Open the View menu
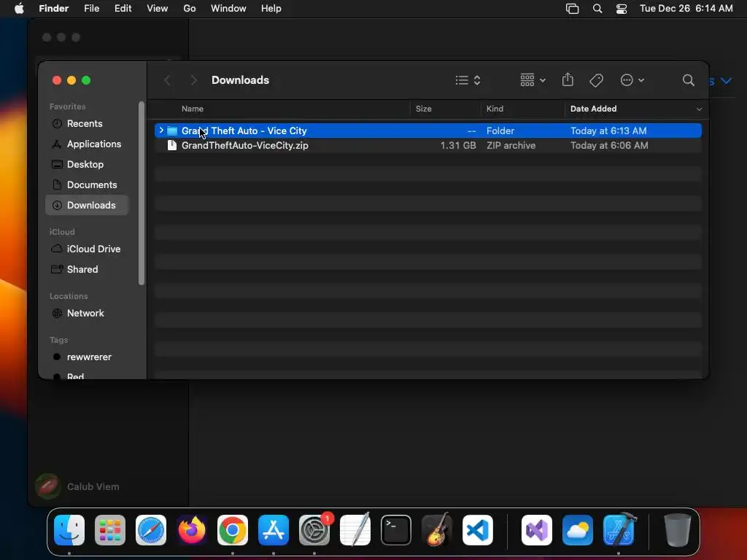 pyautogui.click(x=158, y=9)
